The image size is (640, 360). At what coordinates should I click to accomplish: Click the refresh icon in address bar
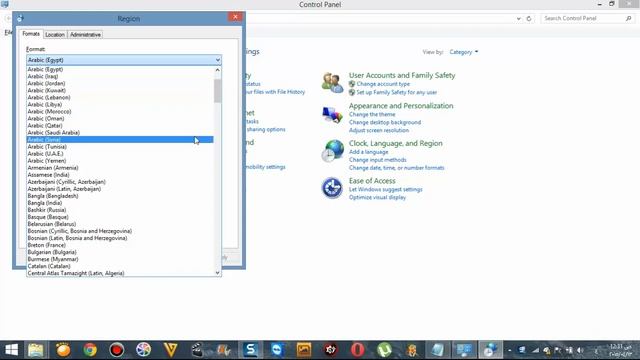pyautogui.click(x=529, y=18)
